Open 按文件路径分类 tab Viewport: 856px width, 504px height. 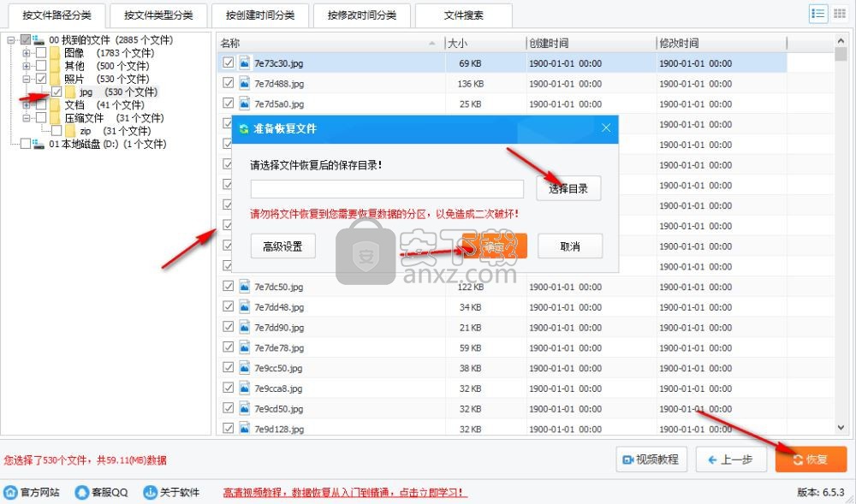pos(56,15)
